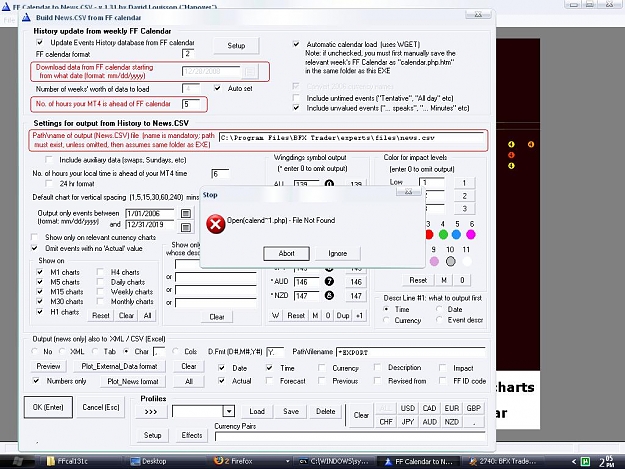This screenshot has height=469, width=625.
Task: Click the >>> Profiles button
Action: tap(151, 412)
